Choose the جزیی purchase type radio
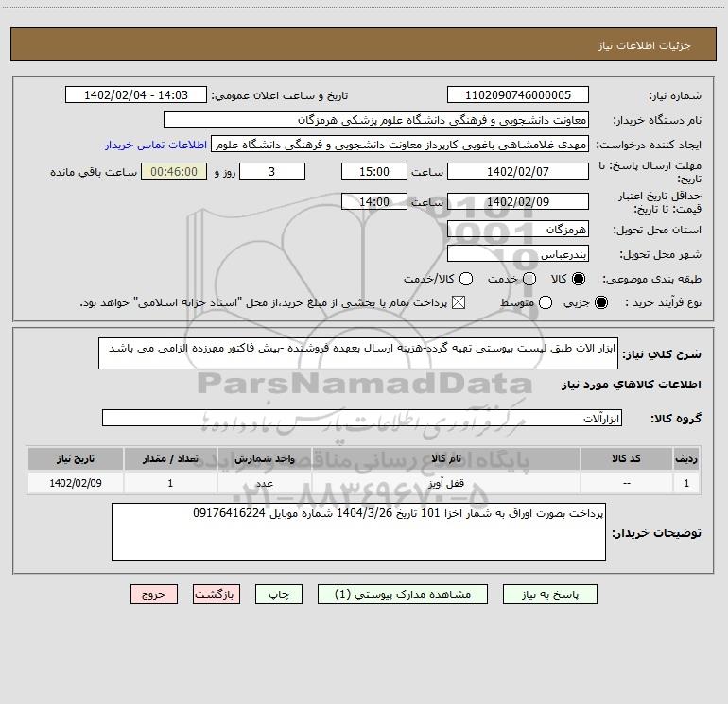This screenshot has width=728, height=704. [x=601, y=303]
